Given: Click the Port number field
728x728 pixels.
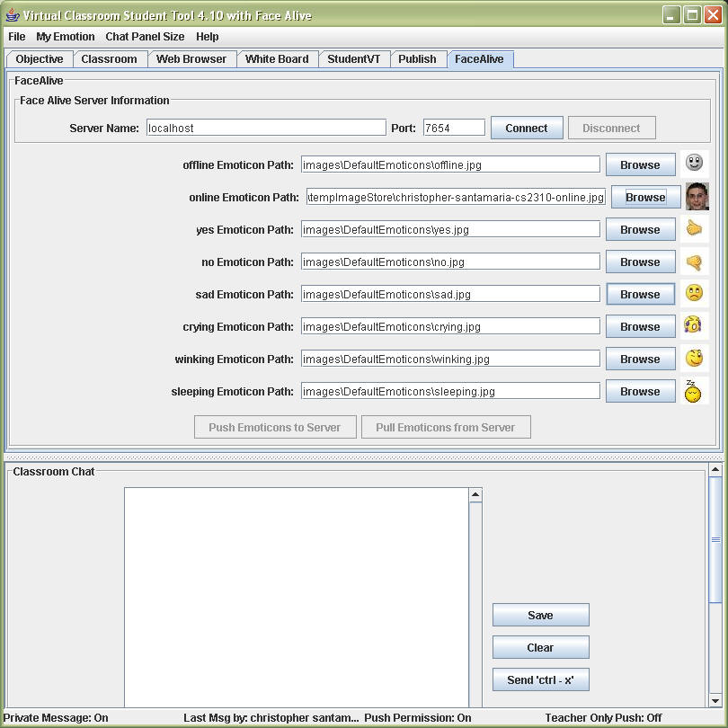Looking at the screenshot, I should (x=454, y=128).
